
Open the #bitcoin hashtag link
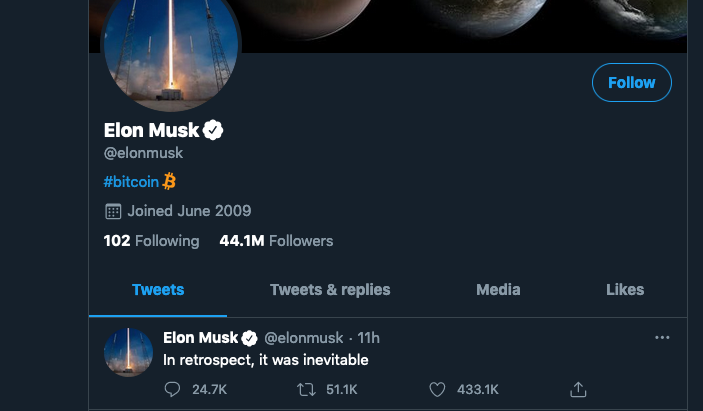(131, 182)
